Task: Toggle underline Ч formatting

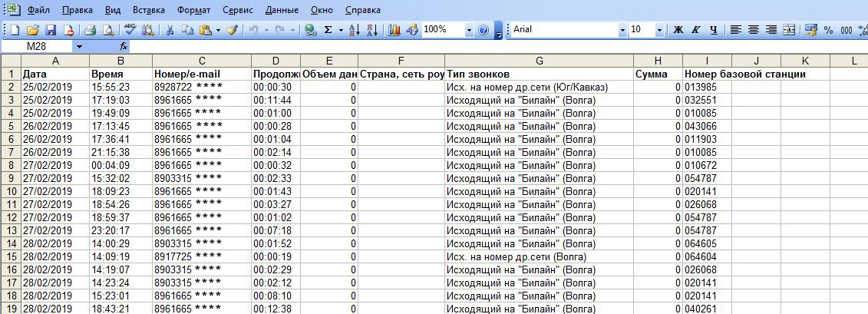Action: pos(714,31)
